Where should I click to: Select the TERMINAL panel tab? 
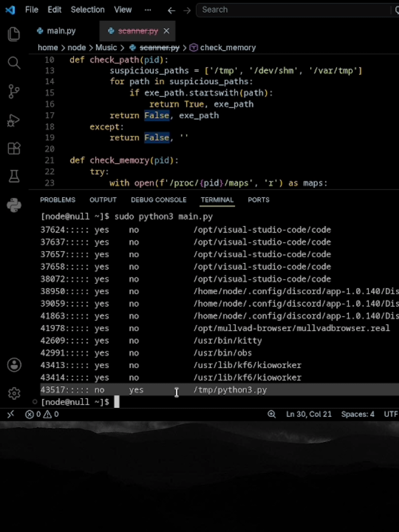pyautogui.click(x=217, y=200)
